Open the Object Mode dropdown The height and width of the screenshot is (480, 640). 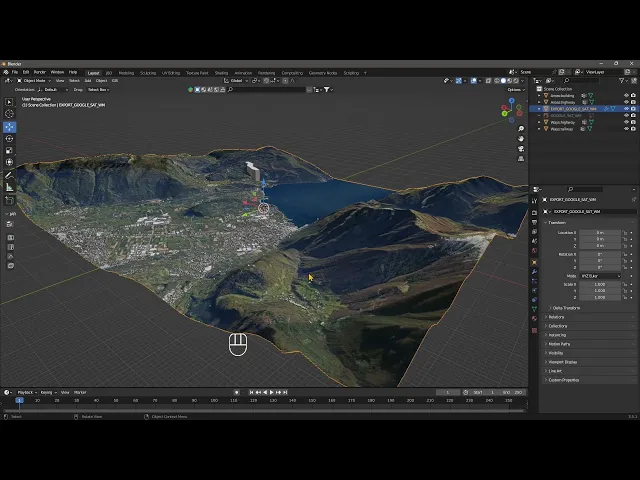click(33, 80)
